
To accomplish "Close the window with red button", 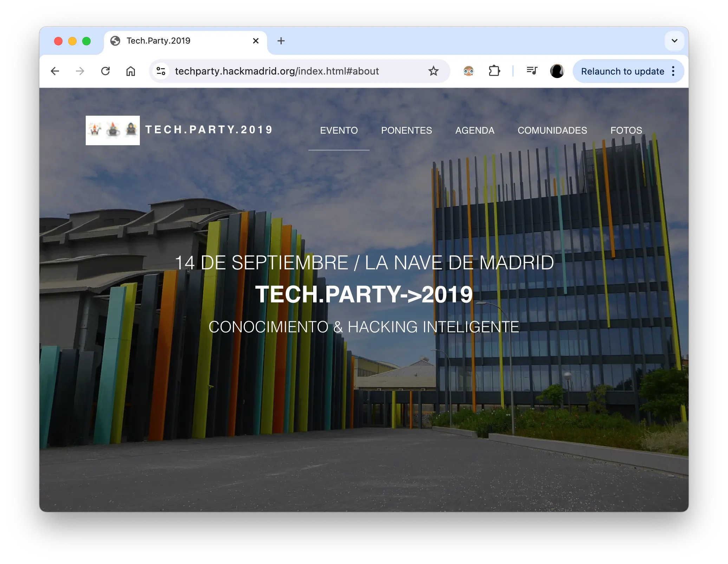I will [58, 41].
